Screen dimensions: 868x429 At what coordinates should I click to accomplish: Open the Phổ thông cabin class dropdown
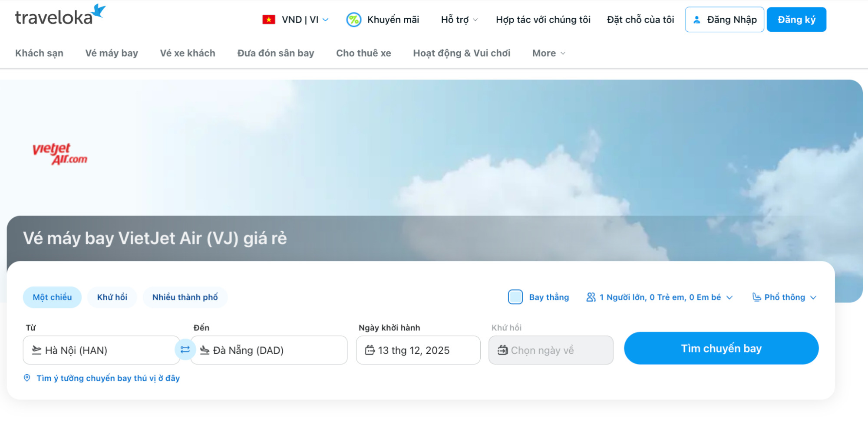pyautogui.click(x=784, y=297)
